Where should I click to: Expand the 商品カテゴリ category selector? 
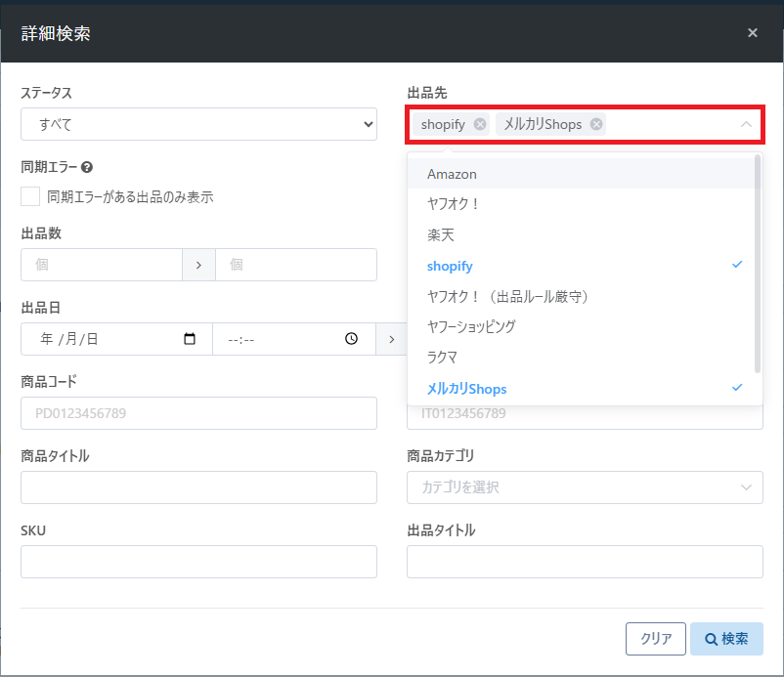[585, 487]
